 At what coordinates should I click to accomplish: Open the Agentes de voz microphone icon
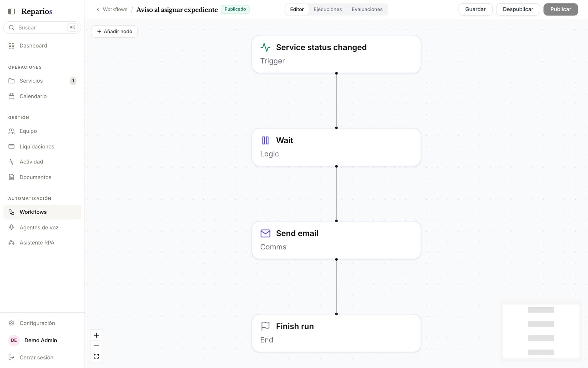click(x=11, y=228)
